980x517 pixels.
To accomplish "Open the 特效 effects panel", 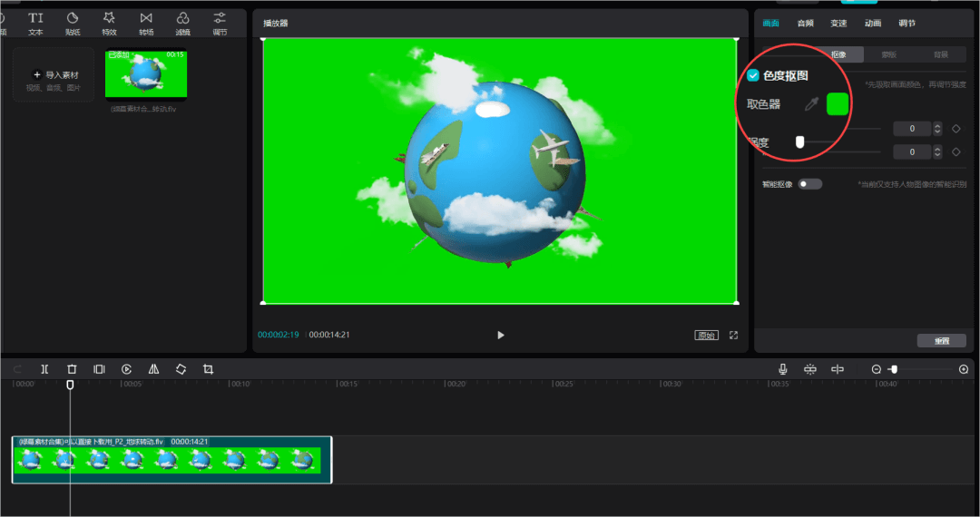I will [110, 24].
